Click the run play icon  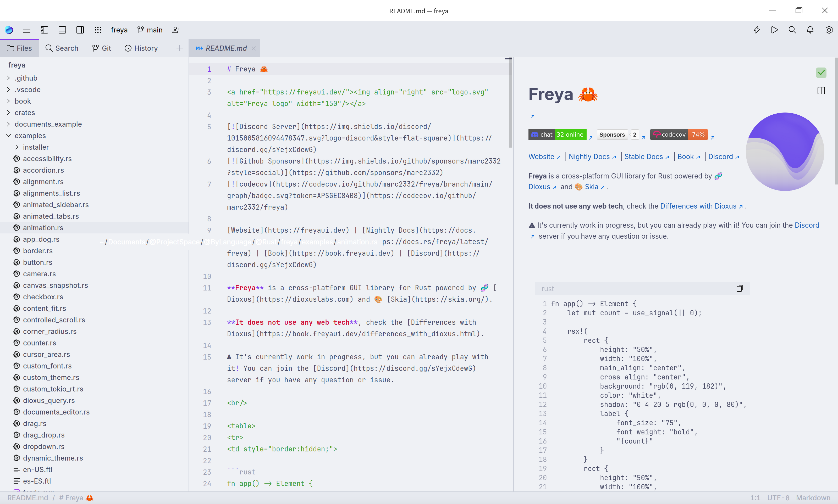(x=774, y=30)
